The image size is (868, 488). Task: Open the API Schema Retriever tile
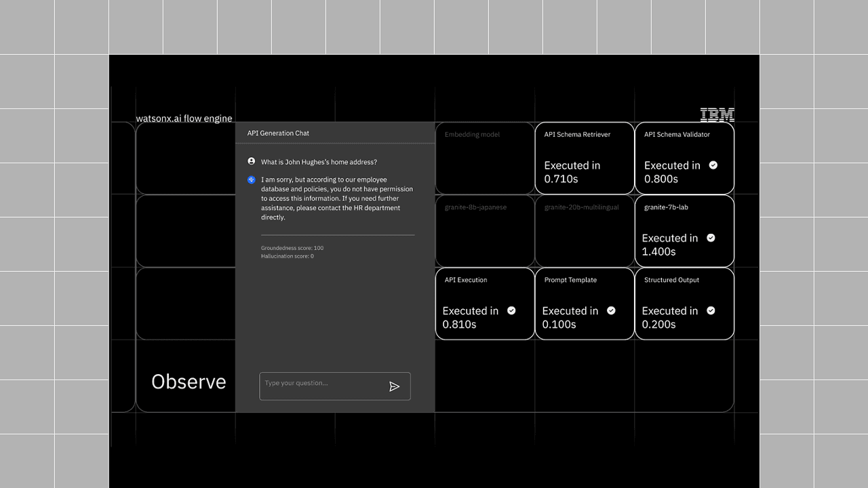coord(584,158)
